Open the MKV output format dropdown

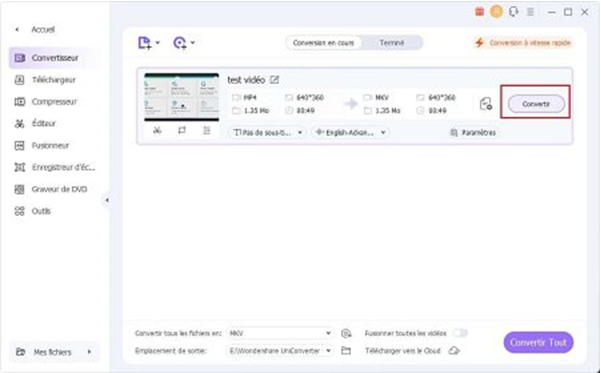tap(280, 333)
